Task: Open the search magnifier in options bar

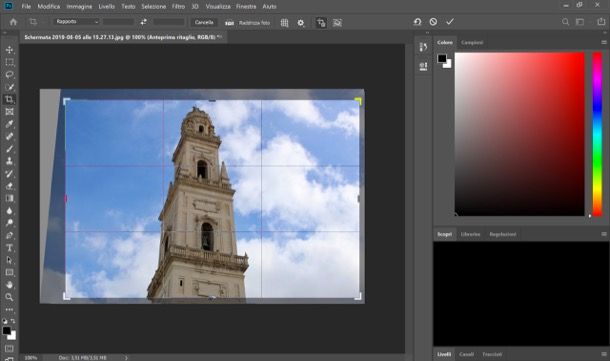Action: (565, 22)
